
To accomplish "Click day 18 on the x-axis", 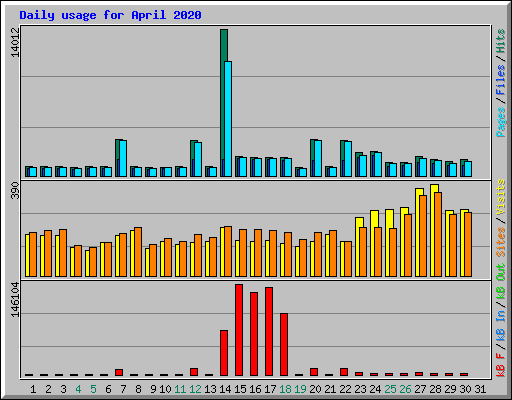I will click(285, 389).
